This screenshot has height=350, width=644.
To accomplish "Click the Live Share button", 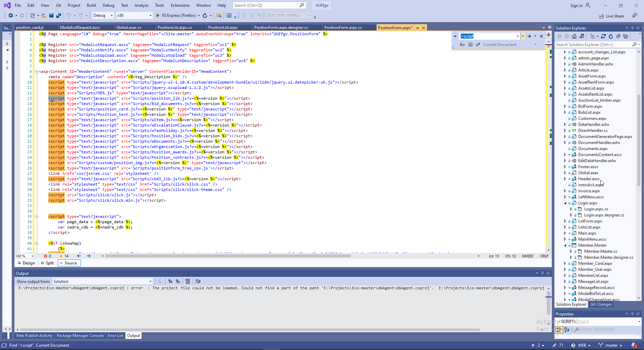I will (x=611, y=16).
